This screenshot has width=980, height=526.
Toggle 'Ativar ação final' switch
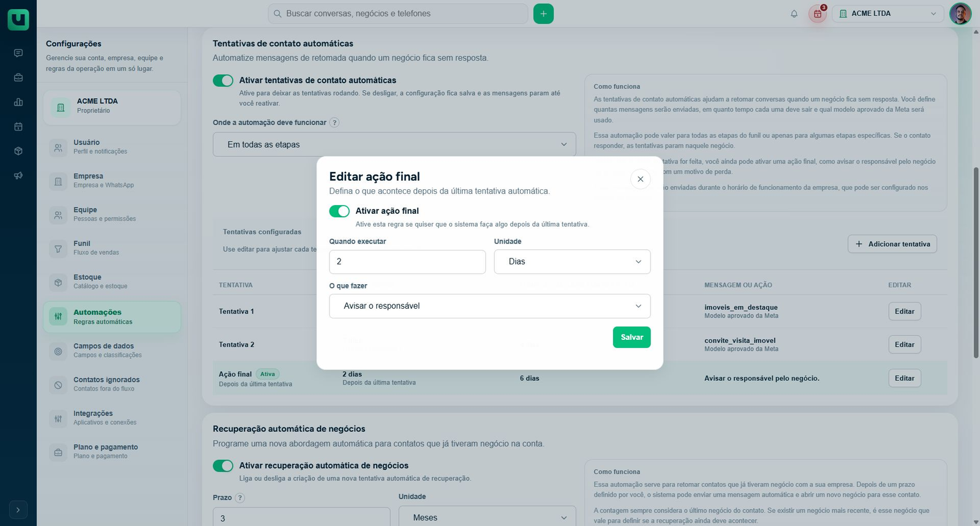coord(339,211)
